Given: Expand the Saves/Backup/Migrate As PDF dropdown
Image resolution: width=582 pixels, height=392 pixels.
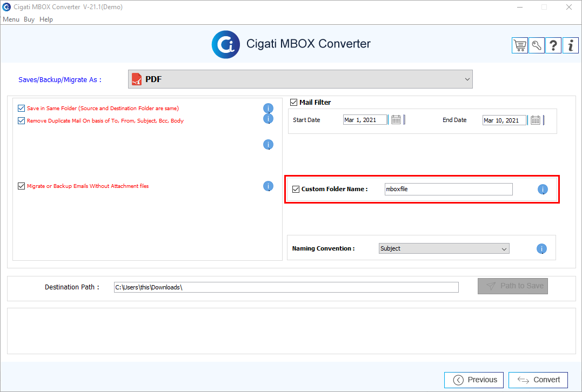Looking at the screenshot, I should 300,79.
